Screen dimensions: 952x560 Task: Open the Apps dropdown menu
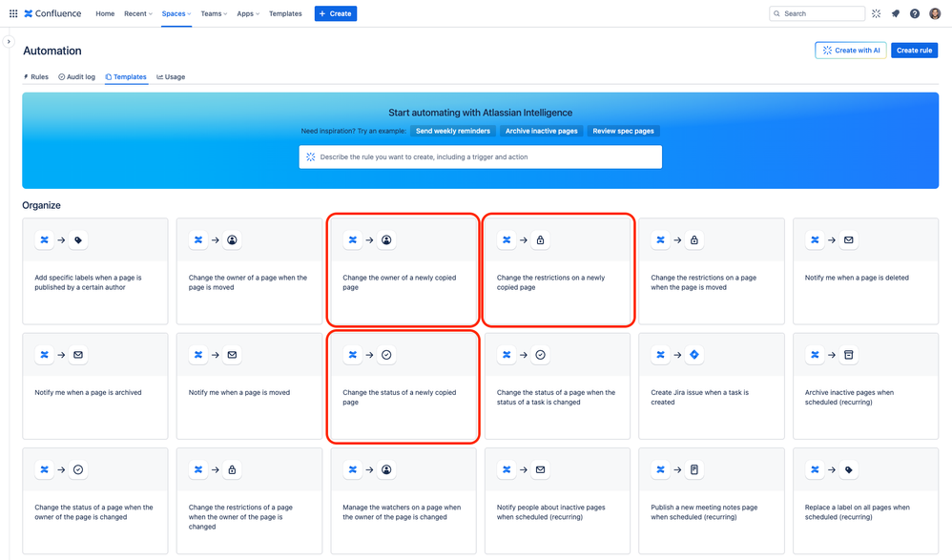click(x=248, y=13)
